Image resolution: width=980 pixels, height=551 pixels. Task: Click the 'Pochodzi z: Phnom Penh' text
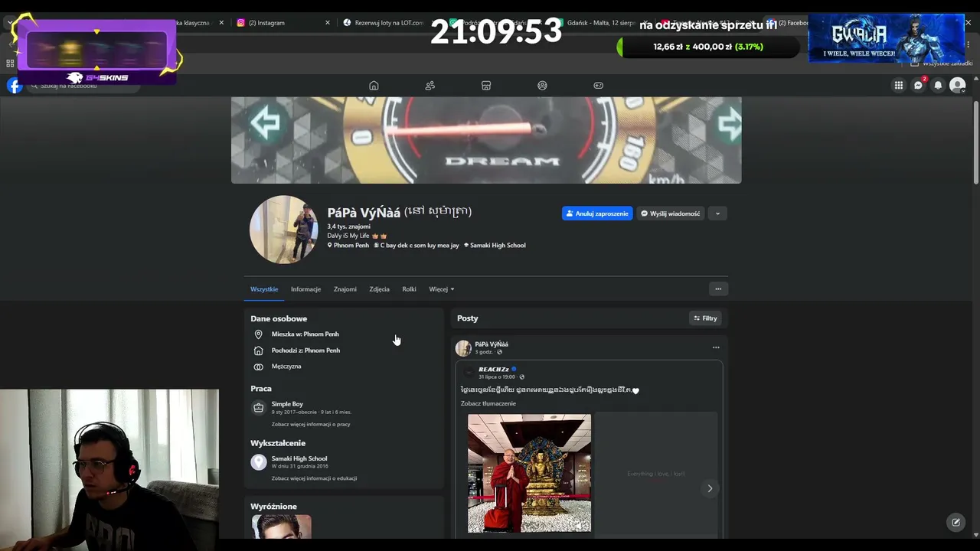305,350
